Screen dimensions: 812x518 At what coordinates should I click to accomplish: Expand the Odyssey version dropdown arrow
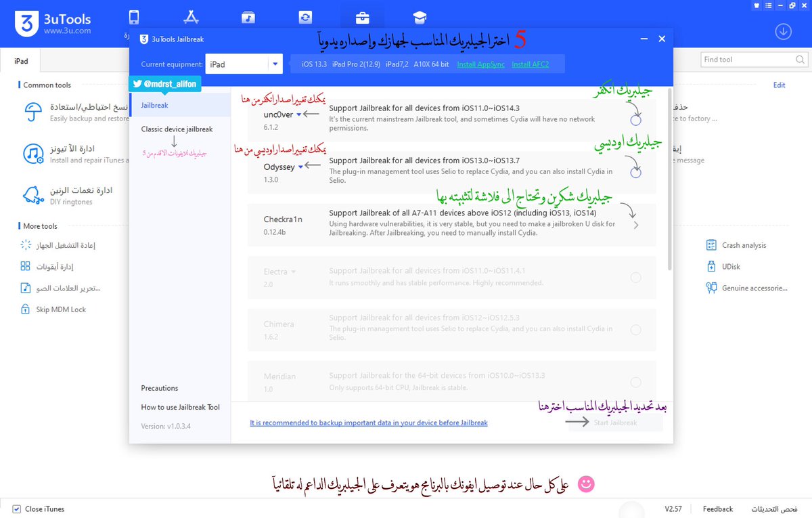click(301, 167)
